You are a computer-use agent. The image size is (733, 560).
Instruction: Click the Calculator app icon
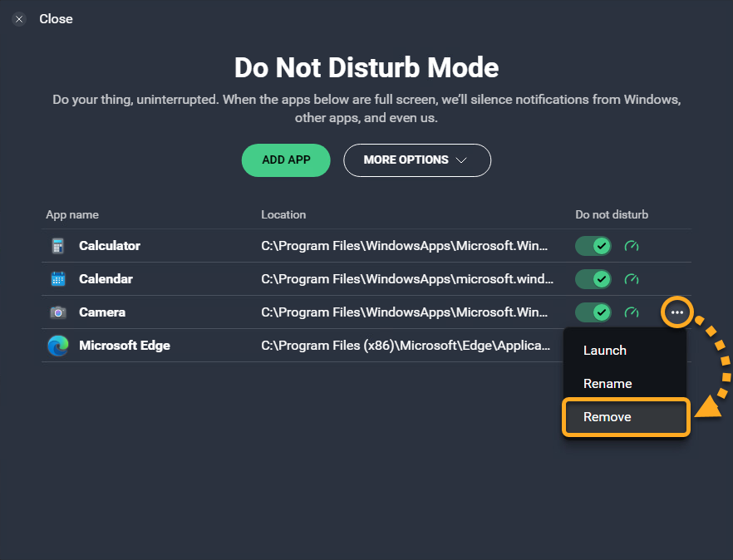57,246
